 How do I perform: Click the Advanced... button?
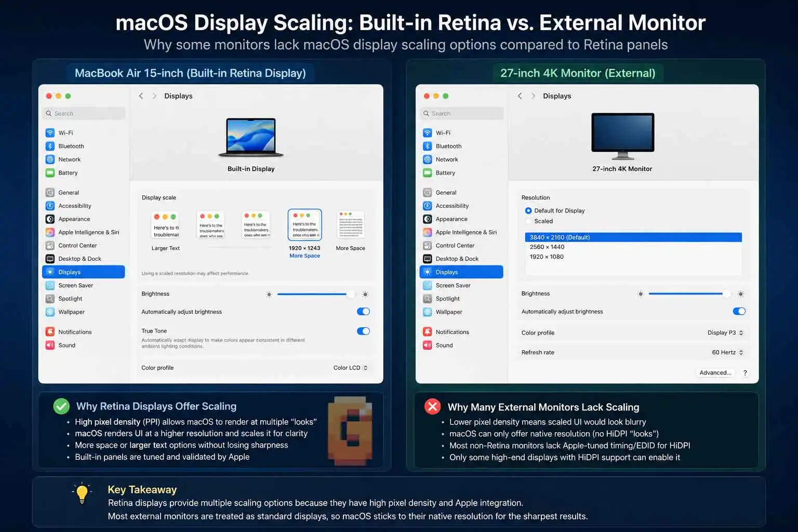715,373
